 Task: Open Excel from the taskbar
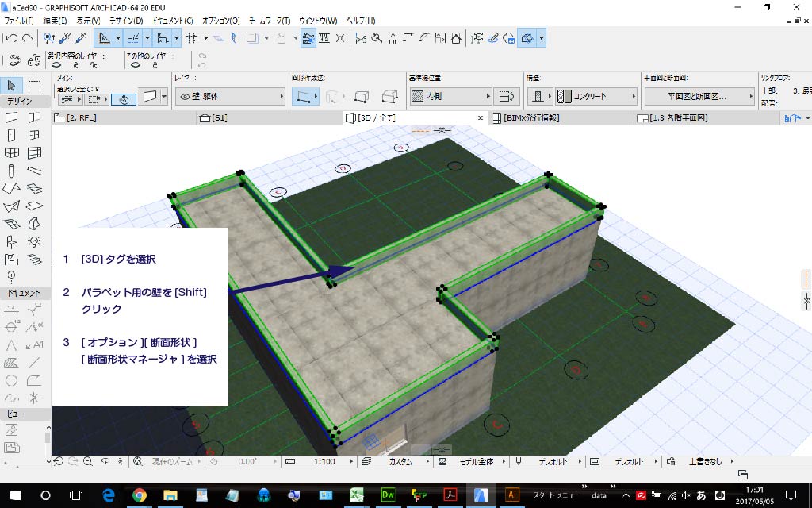coord(356,495)
